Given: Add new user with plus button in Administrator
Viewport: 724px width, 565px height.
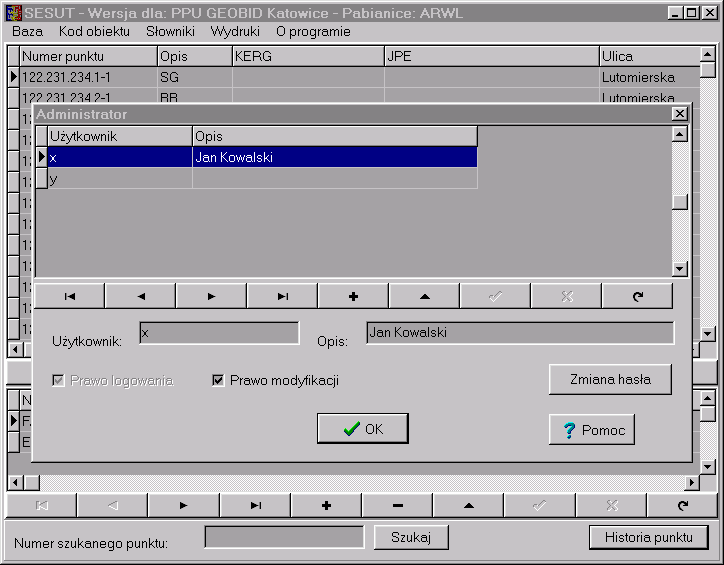Looking at the screenshot, I should (x=353, y=296).
